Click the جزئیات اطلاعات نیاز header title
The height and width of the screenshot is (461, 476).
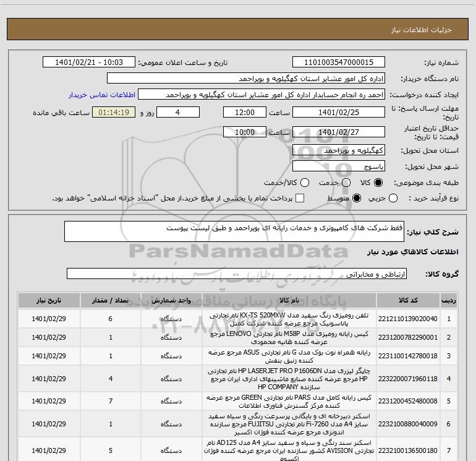(x=421, y=30)
